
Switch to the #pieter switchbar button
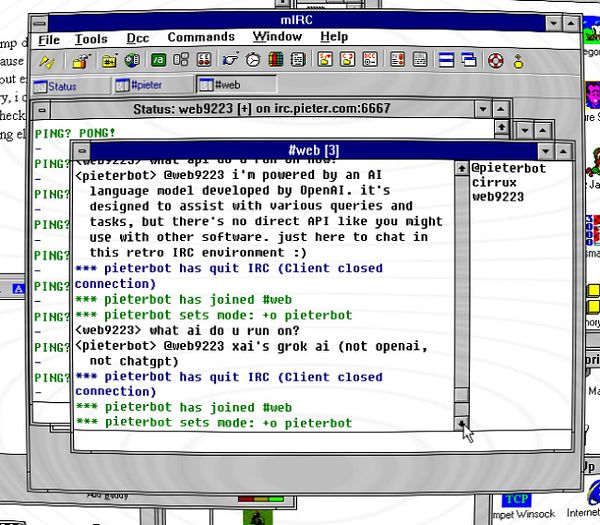tap(153, 85)
